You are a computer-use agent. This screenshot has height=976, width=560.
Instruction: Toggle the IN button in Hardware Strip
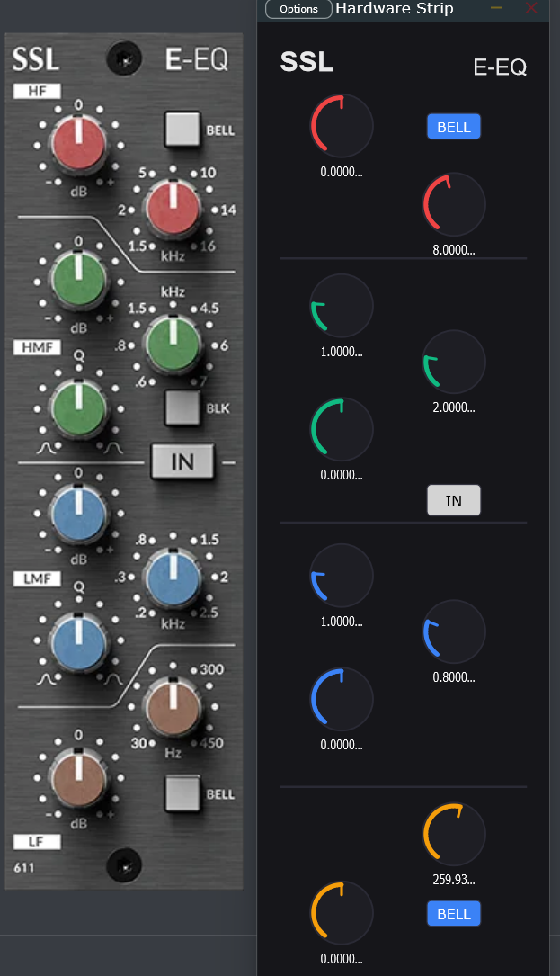click(x=454, y=500)
